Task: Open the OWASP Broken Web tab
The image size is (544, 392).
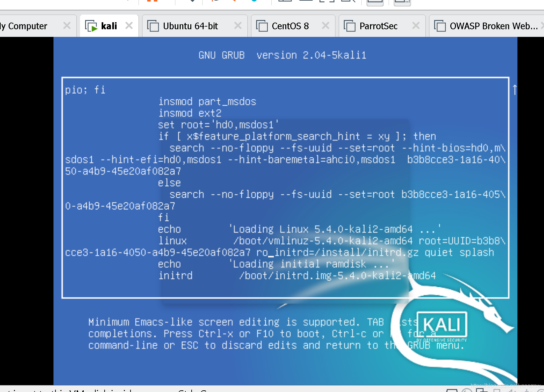Action: coord(485,26)
